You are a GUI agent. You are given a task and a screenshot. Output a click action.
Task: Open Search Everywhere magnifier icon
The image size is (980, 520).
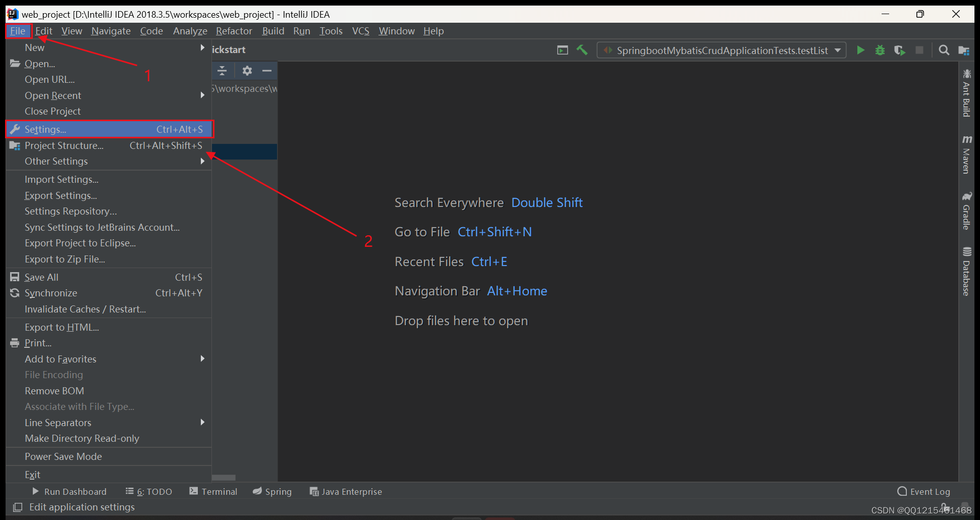[x=944, y=50]
